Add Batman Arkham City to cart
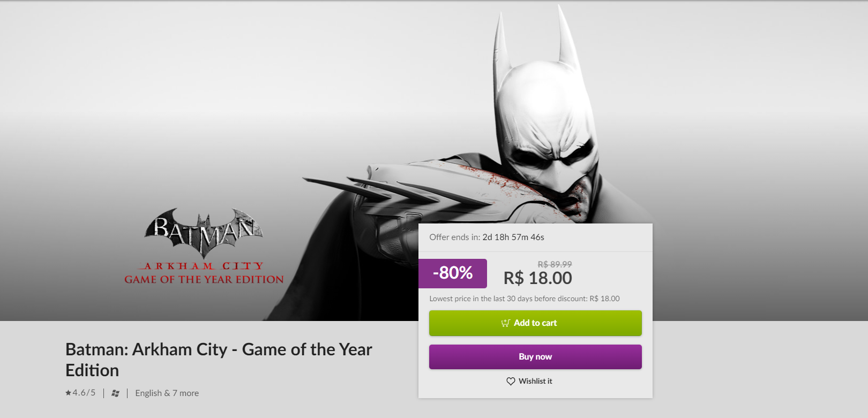 (535, 323)
